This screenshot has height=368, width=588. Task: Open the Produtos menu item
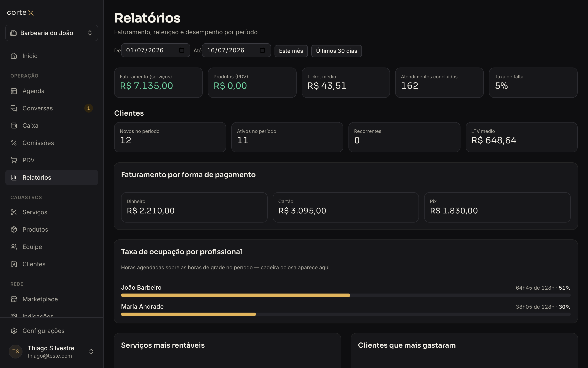tap(51, 229)
